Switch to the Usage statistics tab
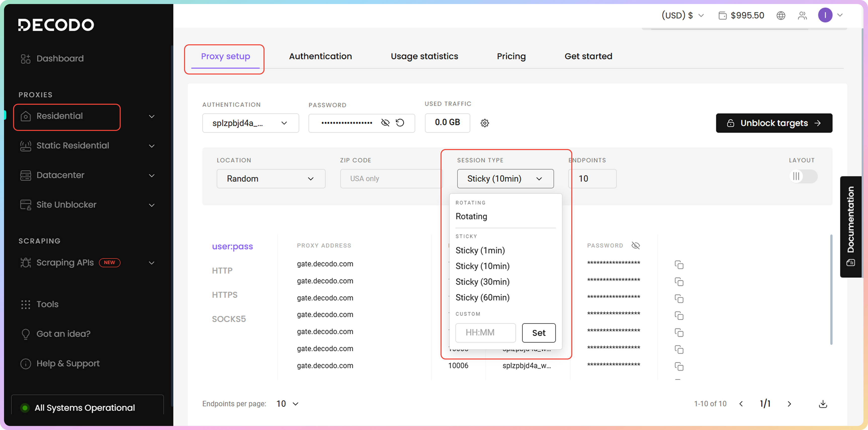868x430 pixels. (x=424, y=56)
